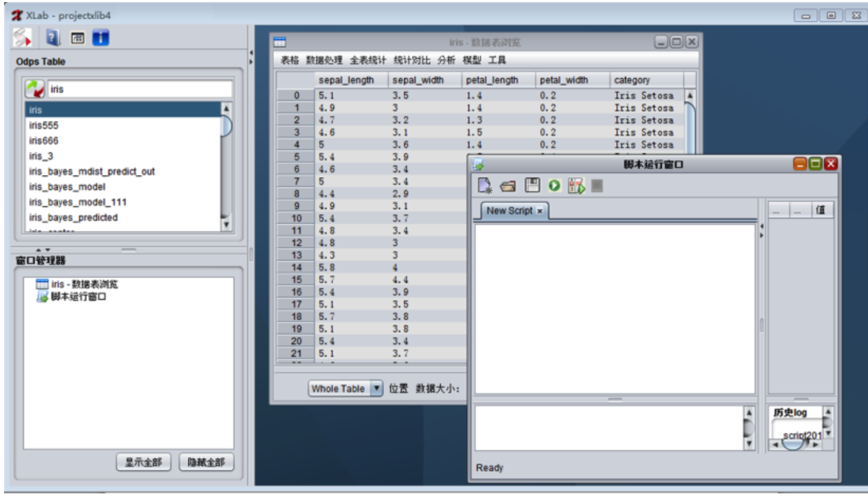Save the script with the floppy disk icon
Viewport: 868px width, 500px height.
[532, 186]
